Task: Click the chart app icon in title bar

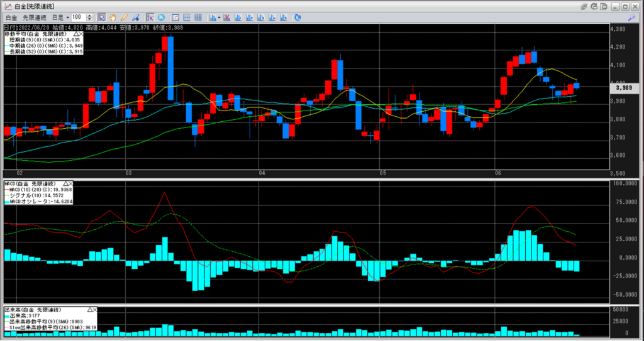Action: [x=8, y=6]
